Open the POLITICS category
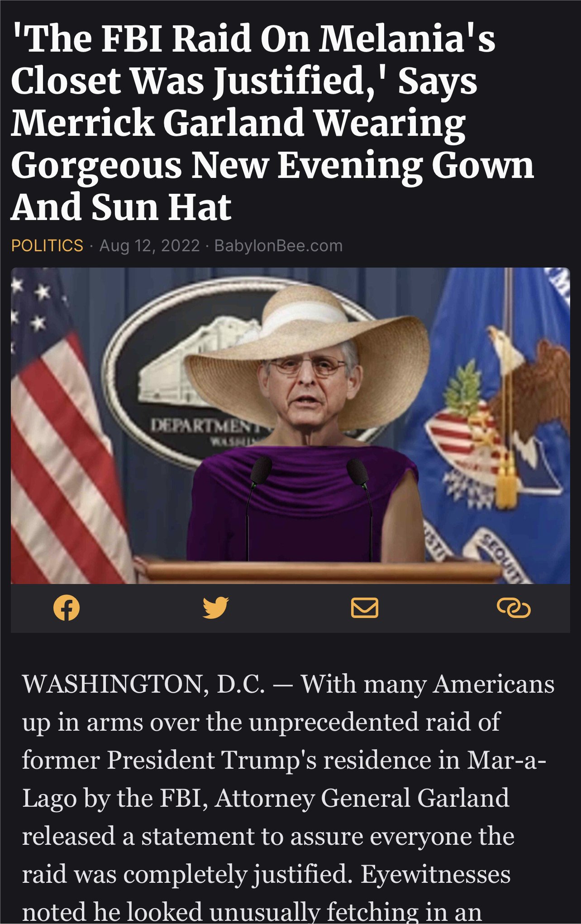581x924 pixels. click(47, 246)
